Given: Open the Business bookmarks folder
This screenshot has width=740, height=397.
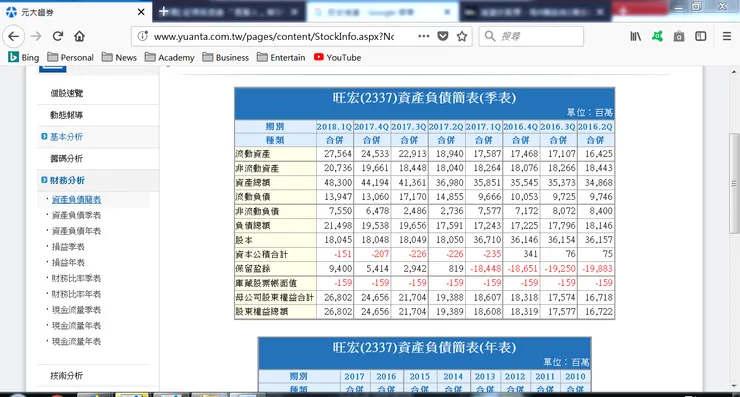Looking at the screenshot, I should tap(226, 58).
